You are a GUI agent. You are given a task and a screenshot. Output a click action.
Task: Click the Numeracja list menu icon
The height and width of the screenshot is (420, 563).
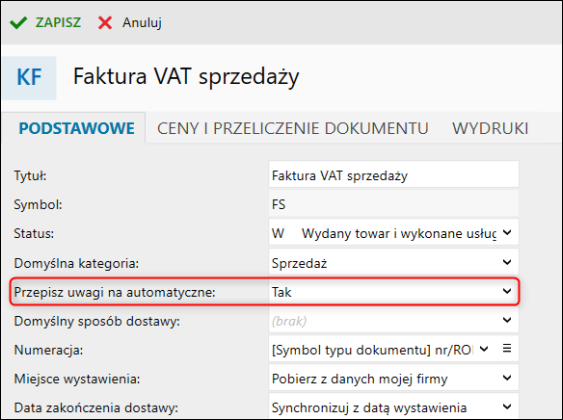point(507,348)
